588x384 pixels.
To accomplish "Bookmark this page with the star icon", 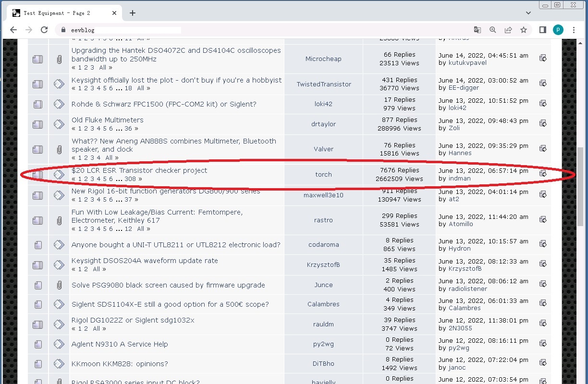I will click(523, 30).
